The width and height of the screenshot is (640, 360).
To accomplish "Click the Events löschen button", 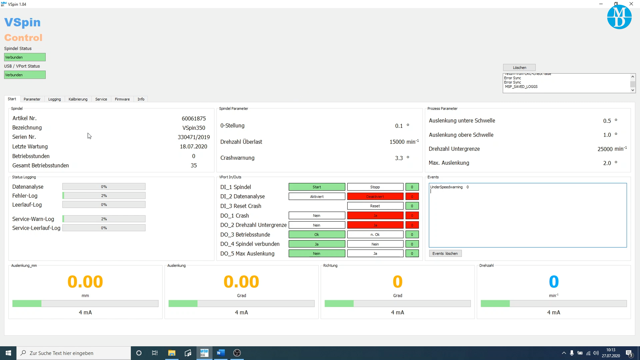I will click(445, 253).
